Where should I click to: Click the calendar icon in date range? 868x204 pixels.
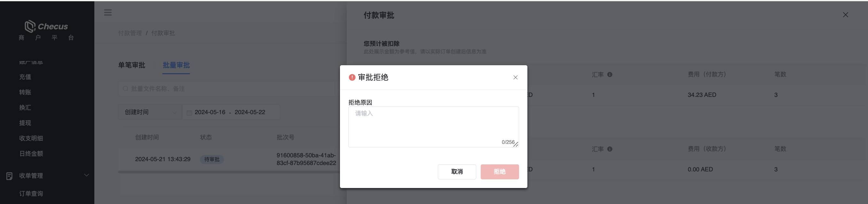(189, 113)
